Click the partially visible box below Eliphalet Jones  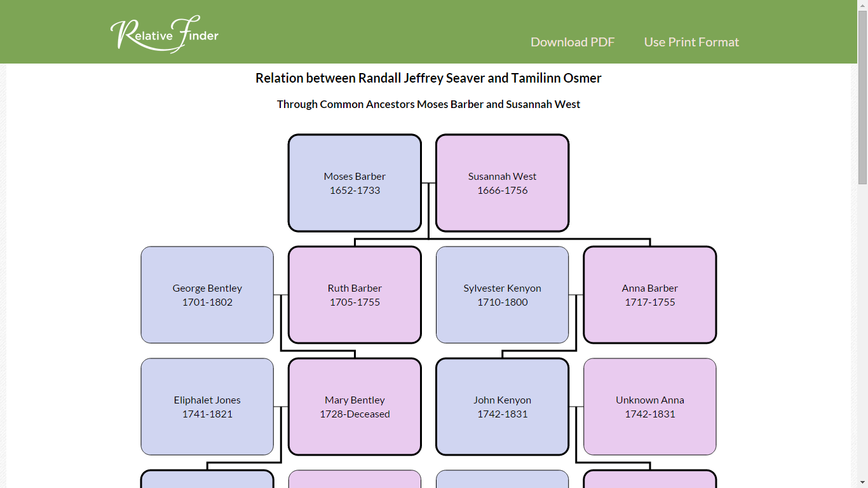[x=207, y=480]
